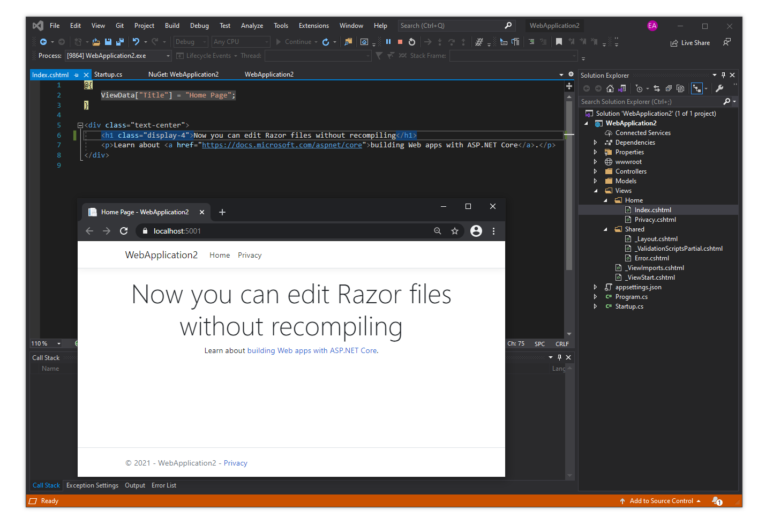Click Show All Files icon
773x532 pixels.
click(680, 88)
